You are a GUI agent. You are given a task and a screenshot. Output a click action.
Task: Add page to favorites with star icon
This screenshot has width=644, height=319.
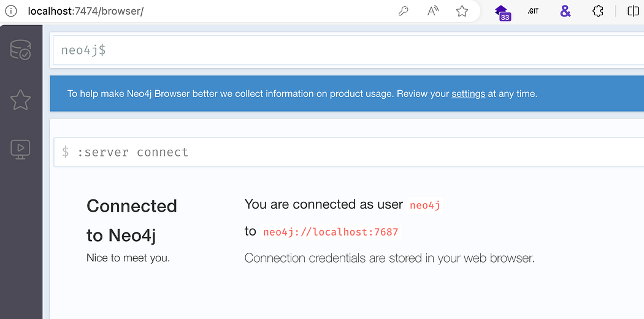(462, 11)
